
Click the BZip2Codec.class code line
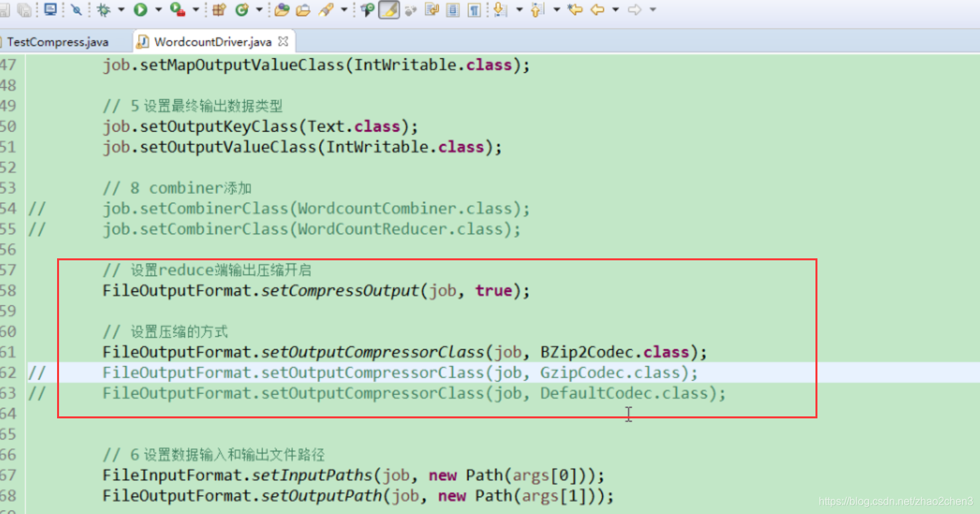pyautogui.click(x=405, y=352)
